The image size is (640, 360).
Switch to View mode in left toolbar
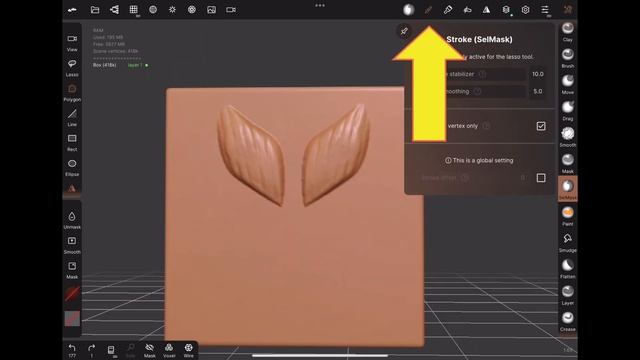(x=72, y=42)
